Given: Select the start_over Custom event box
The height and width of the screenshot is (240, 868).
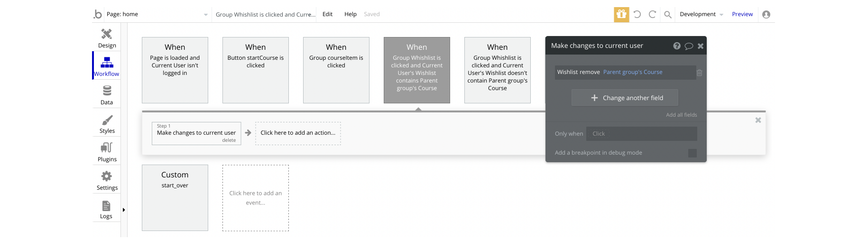Looking at the screenshot, I should click(175, 198).
